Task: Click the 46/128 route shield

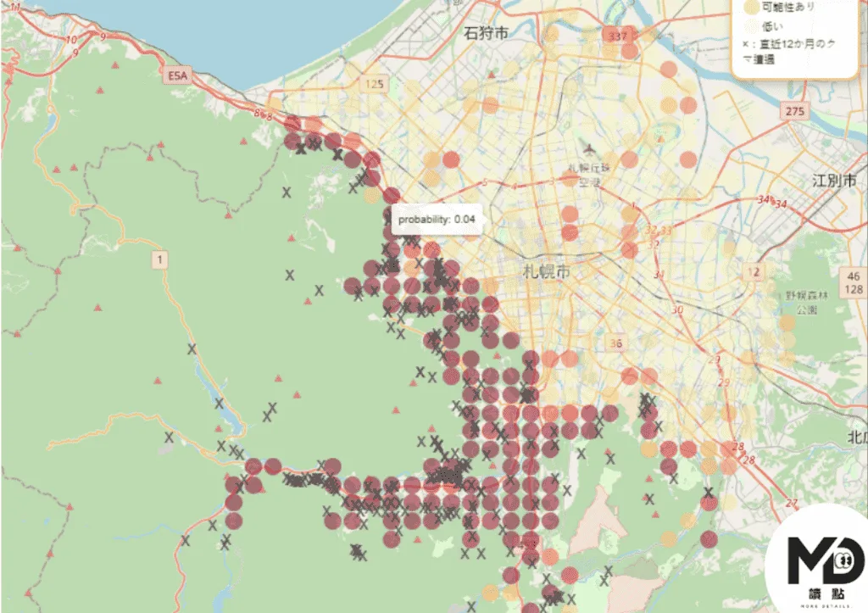Action: pos(854,283)
